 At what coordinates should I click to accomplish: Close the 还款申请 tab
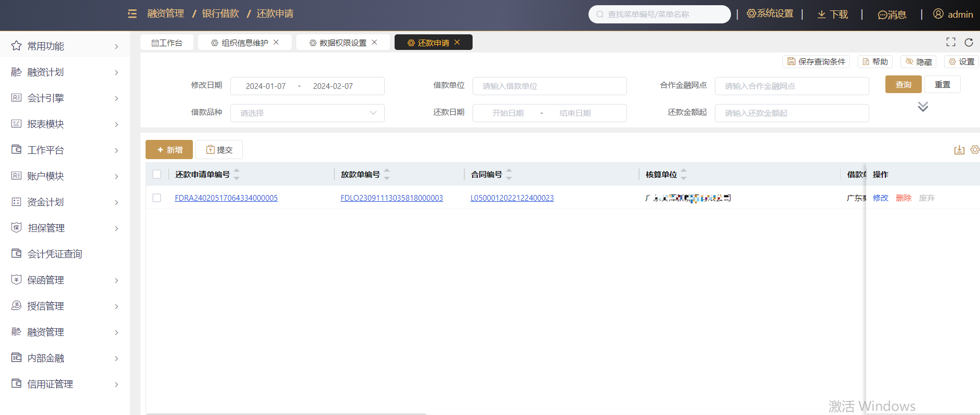tap(457, 42)
